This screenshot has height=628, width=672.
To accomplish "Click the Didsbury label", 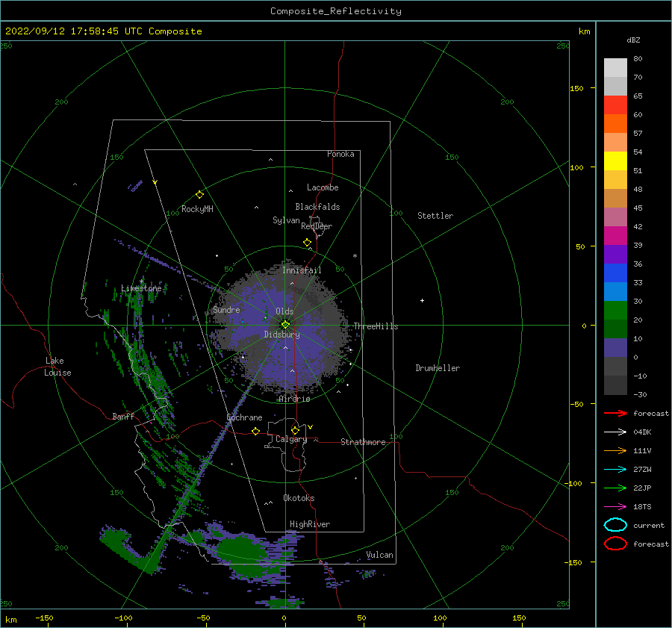I will [x=281, y=335].
